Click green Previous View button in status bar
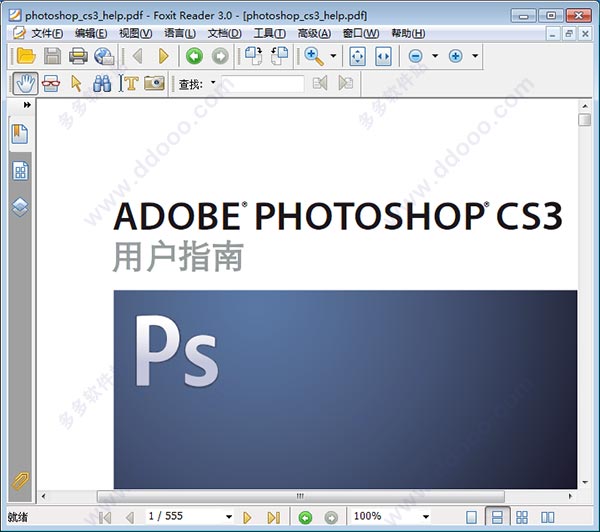Viewport: 600px width, 532px height. pyautogui.click(x=305, y=518)
